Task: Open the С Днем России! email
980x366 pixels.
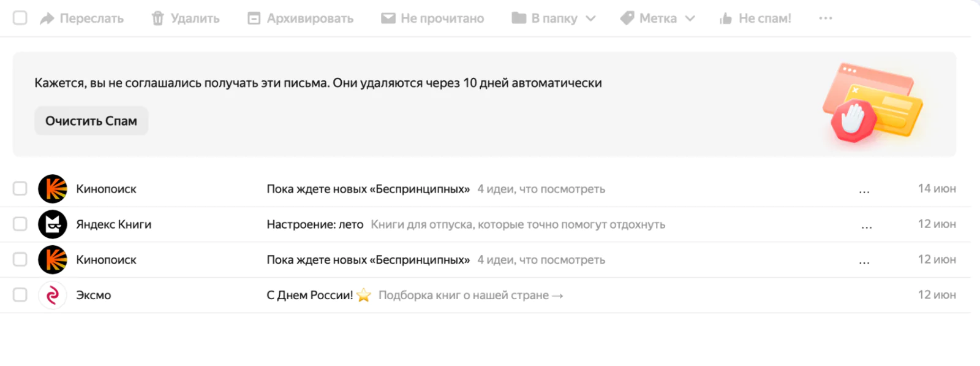Action: click(310, 295)
